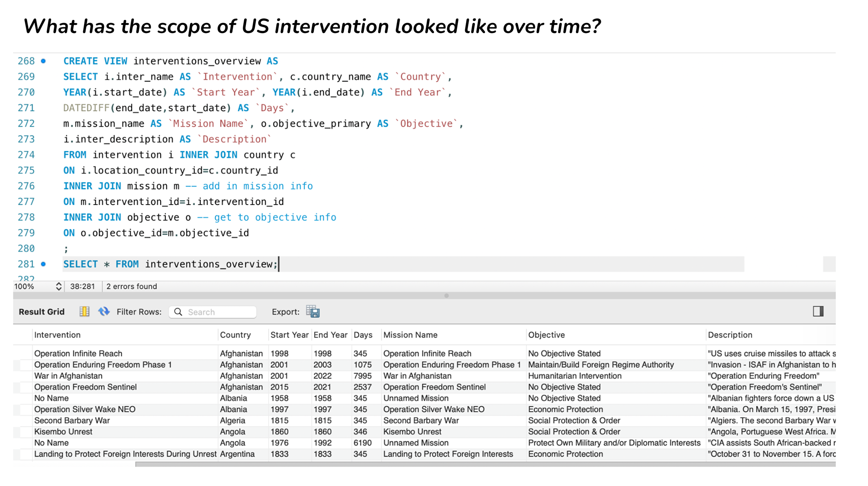Sort by the Mission Name column header

[x=410, y=335]
